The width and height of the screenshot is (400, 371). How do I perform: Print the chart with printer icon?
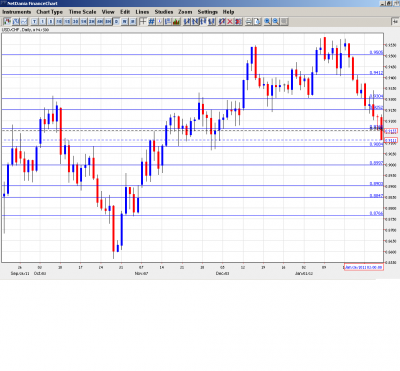(x=249, y=22)
